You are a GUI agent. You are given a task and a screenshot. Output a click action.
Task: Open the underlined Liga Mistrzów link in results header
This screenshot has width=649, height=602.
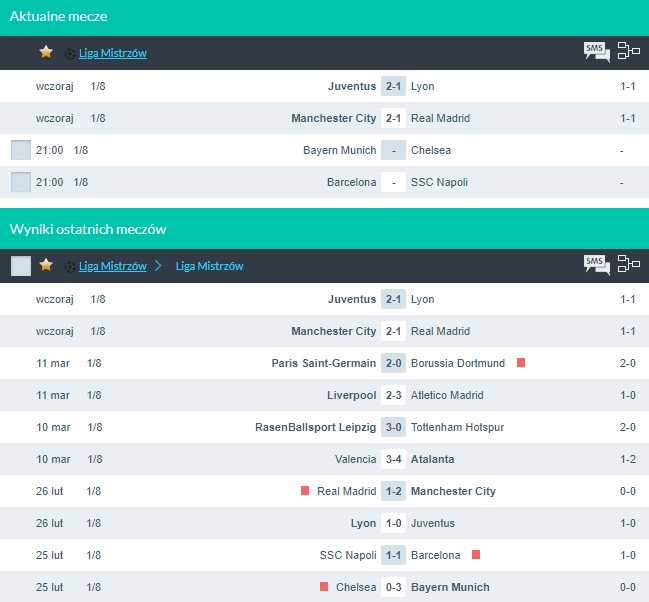113,266
